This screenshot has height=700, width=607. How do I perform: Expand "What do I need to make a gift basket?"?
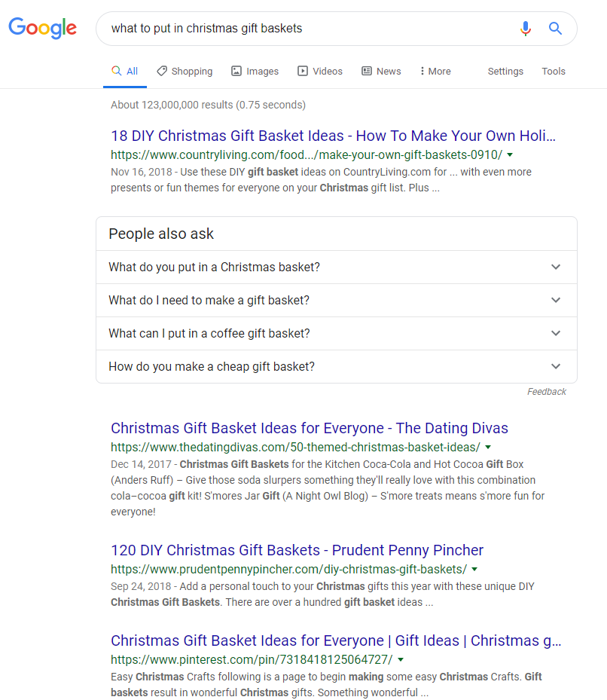[336, 301]
